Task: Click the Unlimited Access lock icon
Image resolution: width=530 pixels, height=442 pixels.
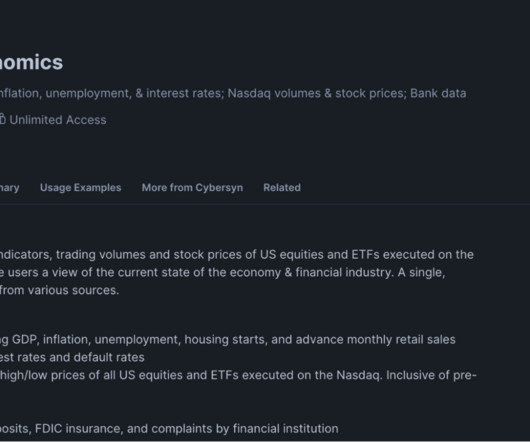Action: click(2, 119)
